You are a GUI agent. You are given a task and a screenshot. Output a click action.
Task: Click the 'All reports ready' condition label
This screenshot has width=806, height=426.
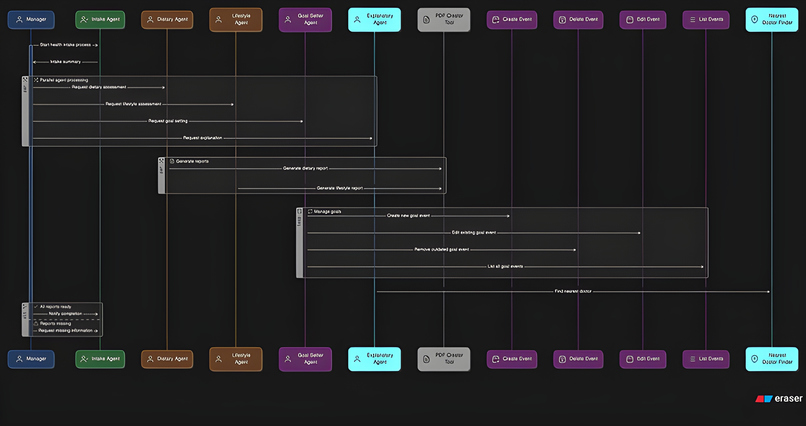click(x=56, y=307)
